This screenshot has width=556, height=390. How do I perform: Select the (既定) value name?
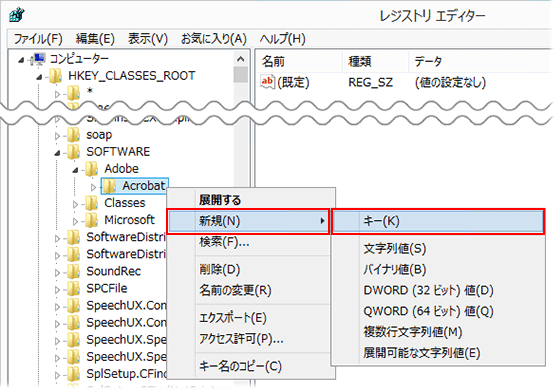click(293, 83)
